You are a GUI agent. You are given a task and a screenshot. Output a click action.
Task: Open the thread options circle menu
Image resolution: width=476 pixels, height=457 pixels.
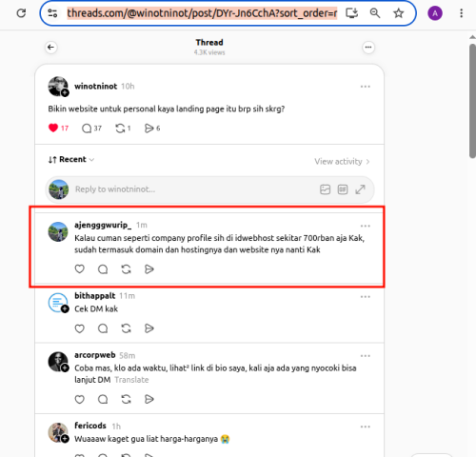368,48
